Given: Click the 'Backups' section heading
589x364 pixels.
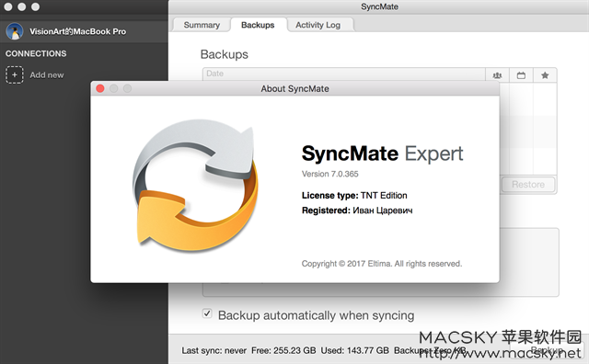Looking at the screenshot, I should pos(225,54).
